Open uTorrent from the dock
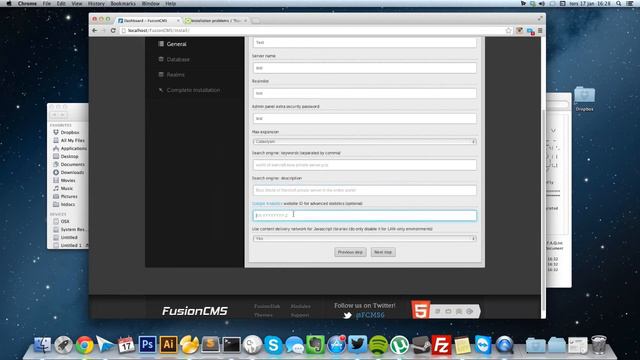Viewport: 640px width, 360px height. point(399,345)
